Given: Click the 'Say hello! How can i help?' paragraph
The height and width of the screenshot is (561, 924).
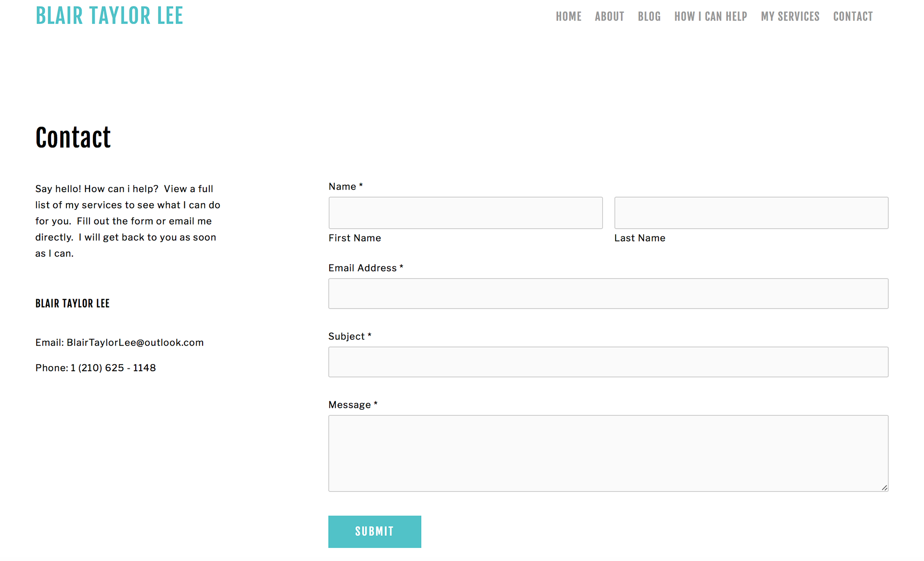Looking at the screenshot, I should coord(128,221).
